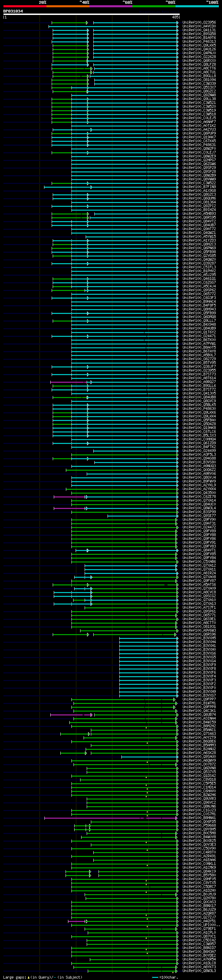222x980 pixels.
Task: Select label UniRef100_C3W339
Action: (199, 84)
